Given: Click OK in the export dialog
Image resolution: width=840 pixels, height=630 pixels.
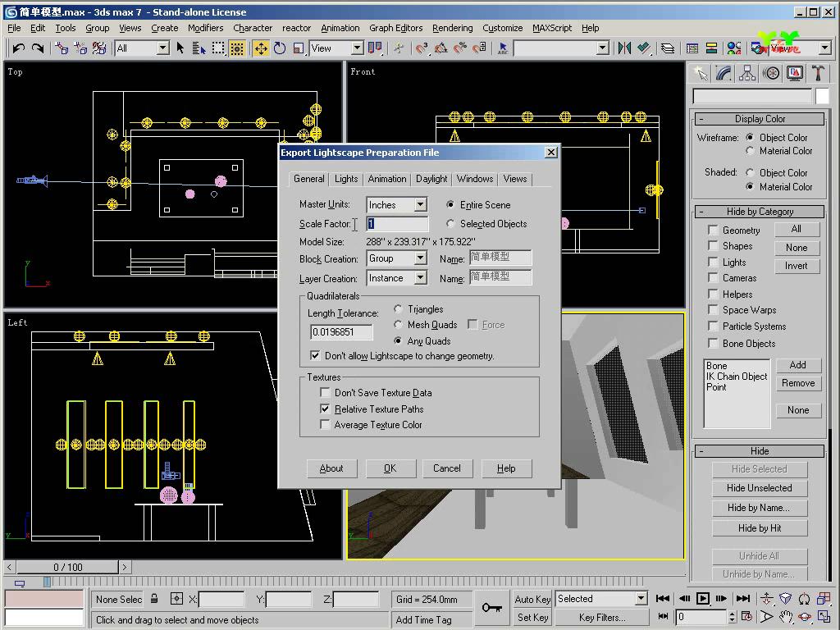Looking at the screenshot, I should pos(390,468).
